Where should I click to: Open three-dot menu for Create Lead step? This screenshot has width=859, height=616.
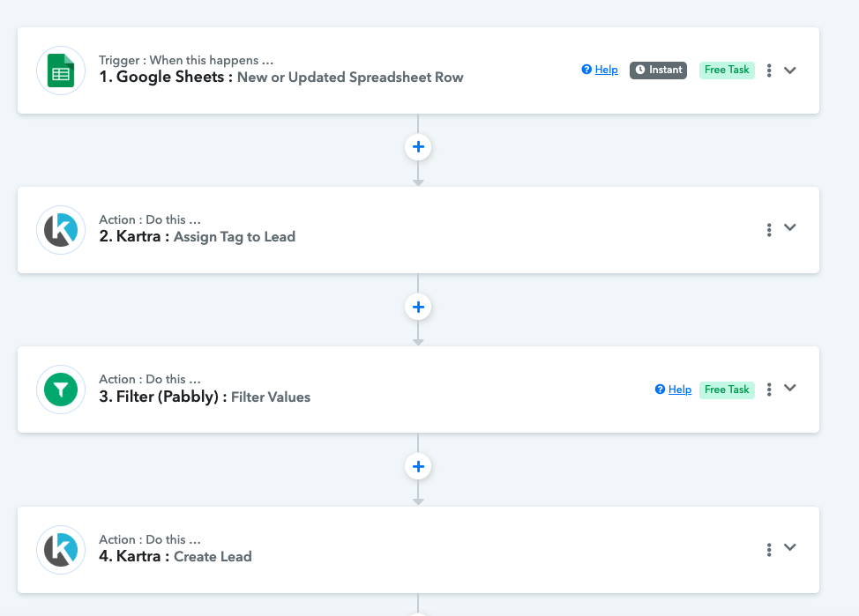(x=769, y=550)
